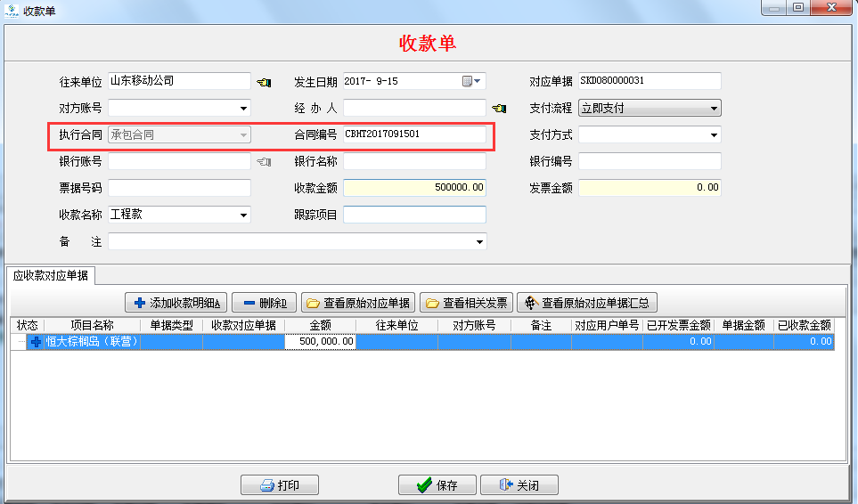Open the 支付流程 dropdown showing 立即支付
The image size is (858, 504).
(x=714, y=109)
